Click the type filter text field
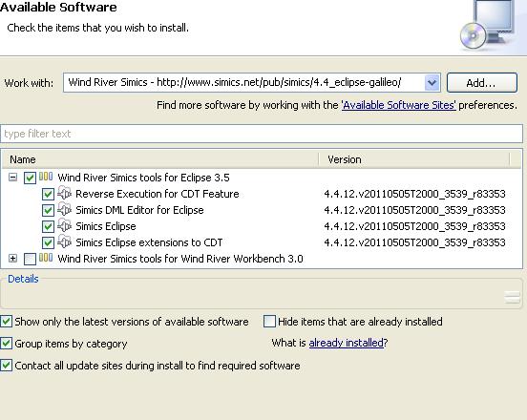527x420 pixels. click(262, 134)
